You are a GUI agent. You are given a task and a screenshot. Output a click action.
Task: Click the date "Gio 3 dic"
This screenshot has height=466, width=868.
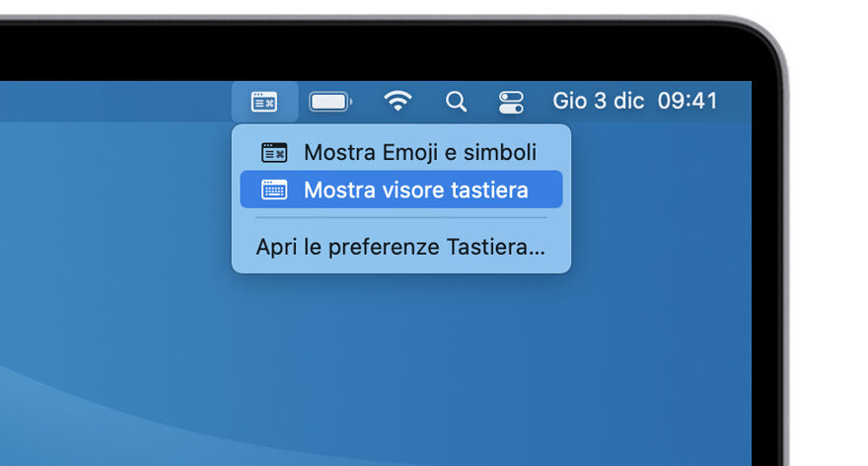pyautogui.click(x=597, y=101)
